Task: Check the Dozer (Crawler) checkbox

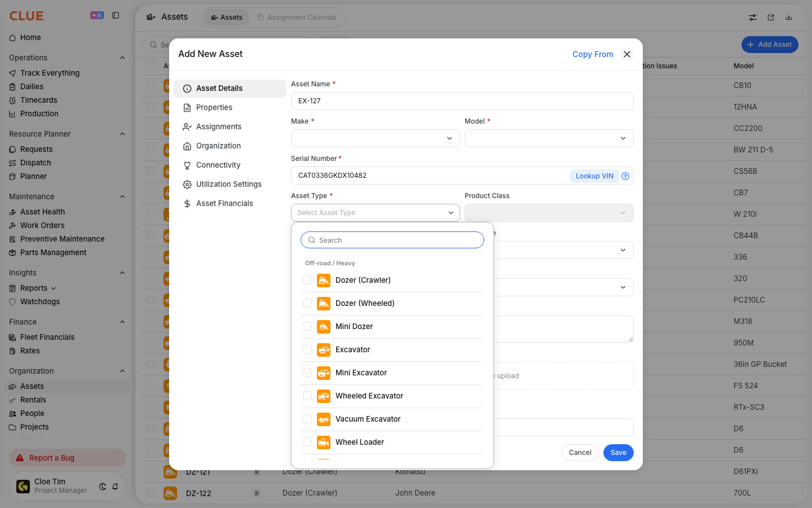Action: (307, 280)
